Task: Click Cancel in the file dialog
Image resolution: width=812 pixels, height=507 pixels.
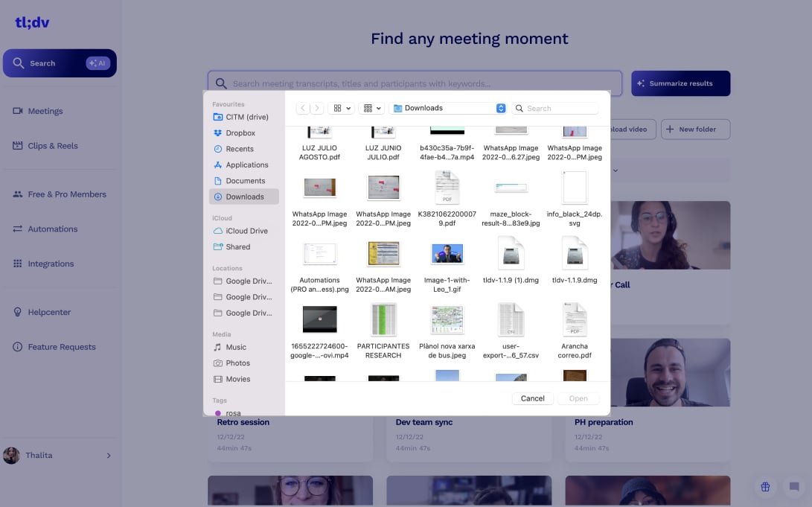Action: 532,398
